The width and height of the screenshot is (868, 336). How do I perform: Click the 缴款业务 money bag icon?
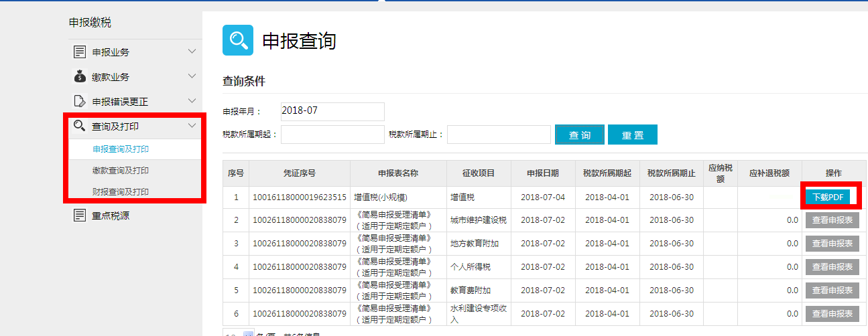coord(80,77)
